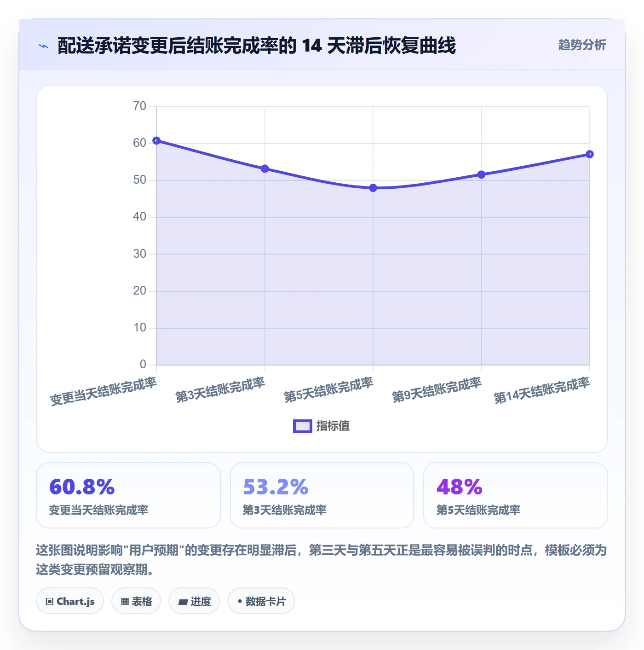
Task: Click the 第5天结账完成率 card caption
Action: [x=478, y=510]
